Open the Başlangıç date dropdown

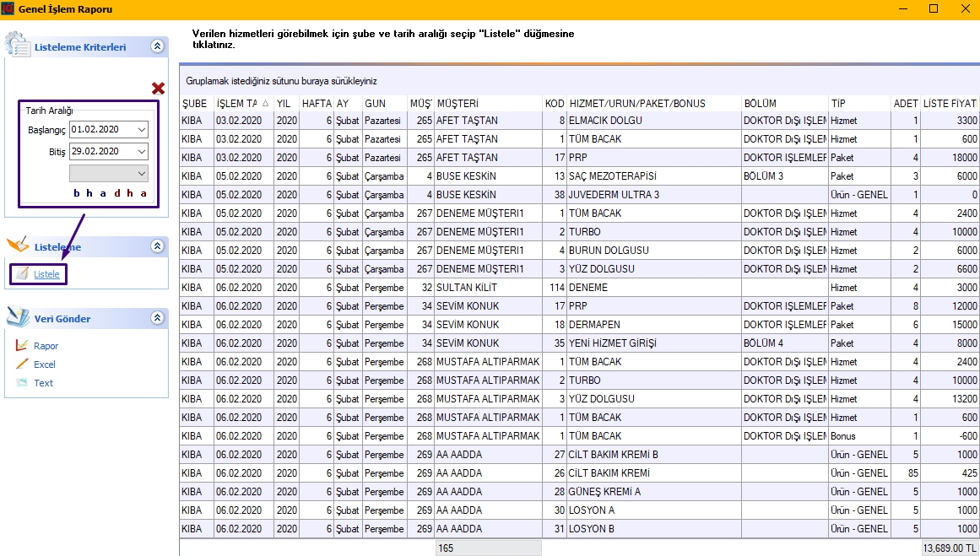pos(141,130)
